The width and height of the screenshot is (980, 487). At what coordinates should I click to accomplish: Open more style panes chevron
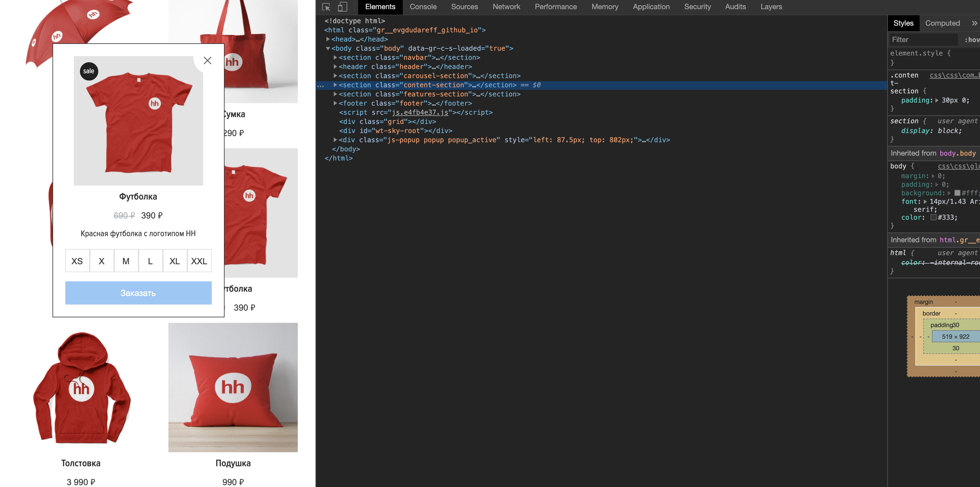click(x=974, y=23)
